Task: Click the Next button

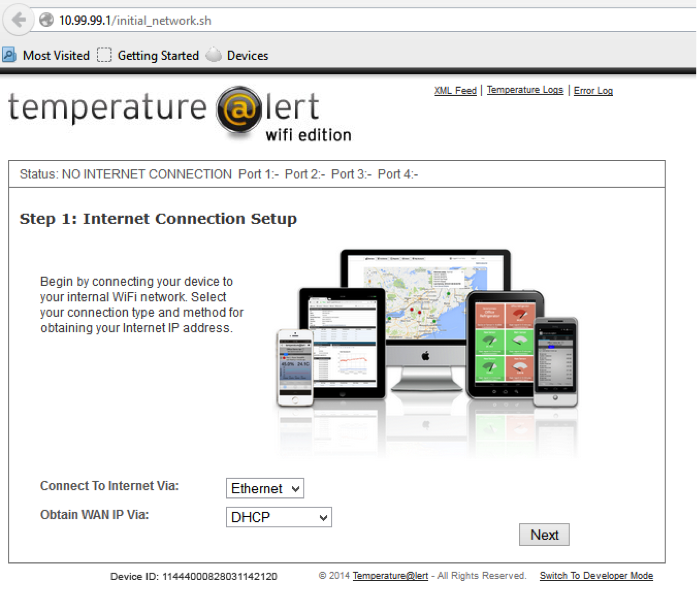Action: coord(544,535)
